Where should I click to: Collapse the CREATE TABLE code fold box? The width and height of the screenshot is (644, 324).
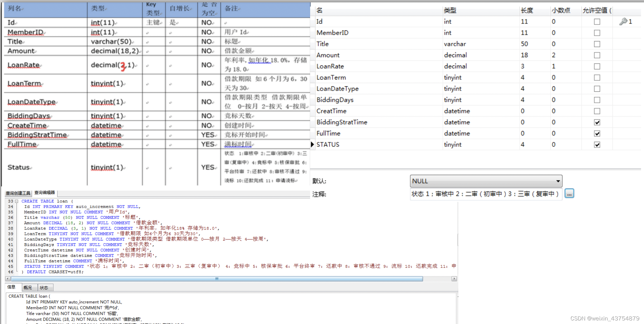pos(17,201)
